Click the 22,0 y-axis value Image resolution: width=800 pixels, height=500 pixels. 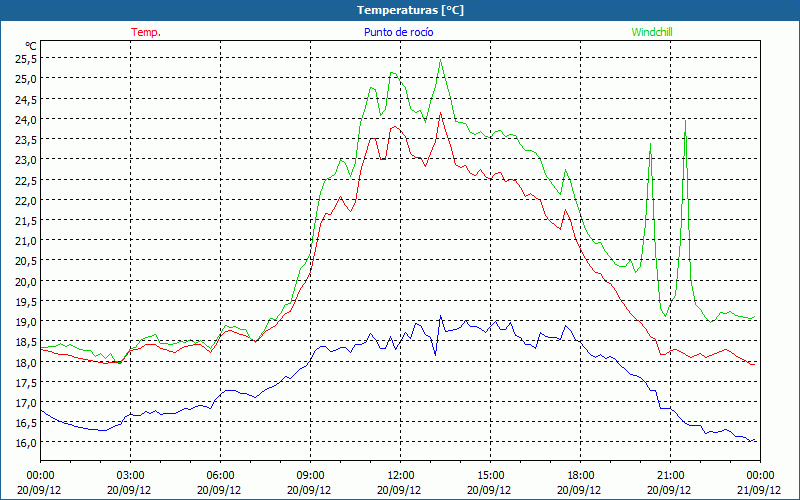(26, 200)
